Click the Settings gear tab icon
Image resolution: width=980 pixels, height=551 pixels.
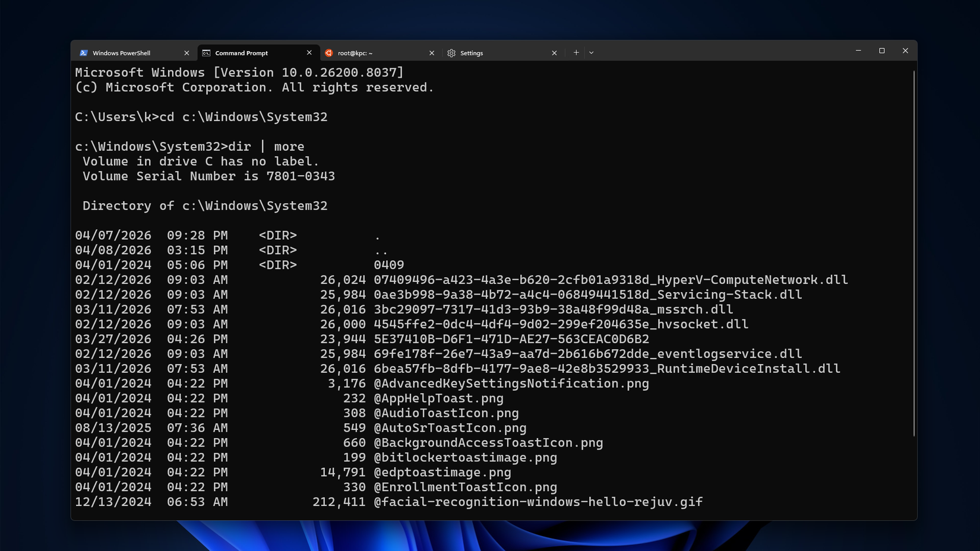point(451,53)
